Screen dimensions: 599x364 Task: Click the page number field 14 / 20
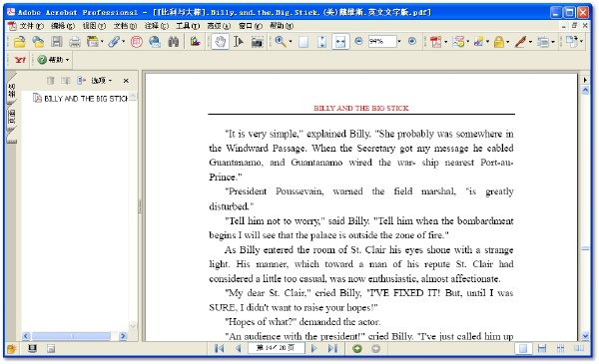(x=277, y=348)
